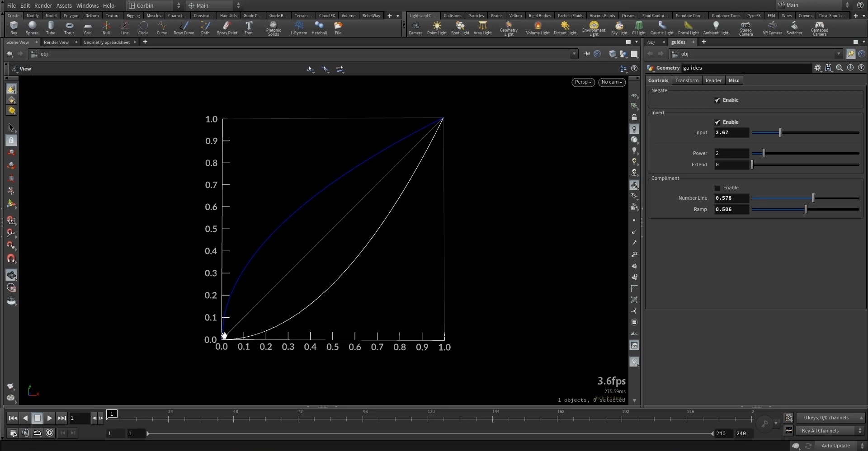Open the Persp viewport dropdown
This screenshot has width=868, height=451.
[x=583, y=82]
